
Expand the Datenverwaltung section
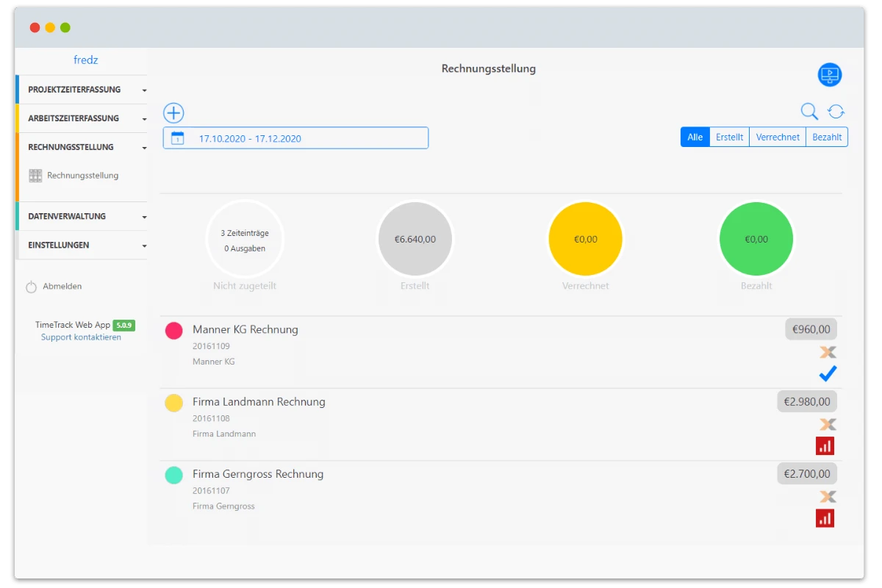81,216
